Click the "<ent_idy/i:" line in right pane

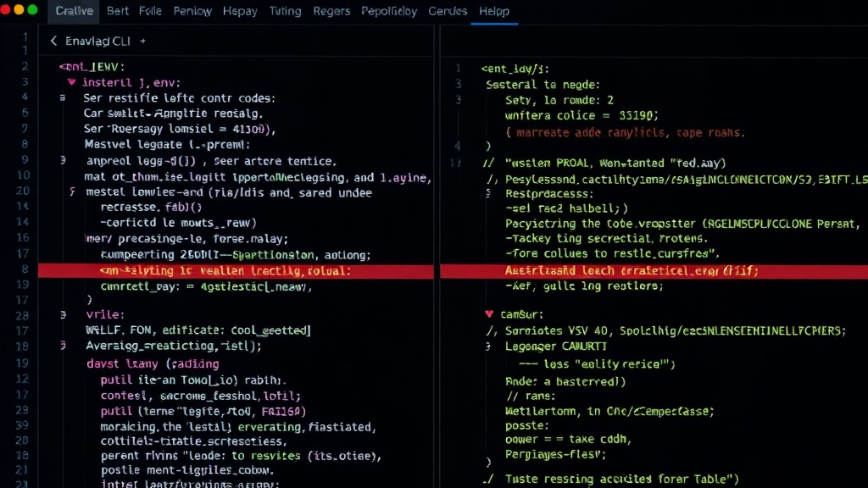(515, 69)
